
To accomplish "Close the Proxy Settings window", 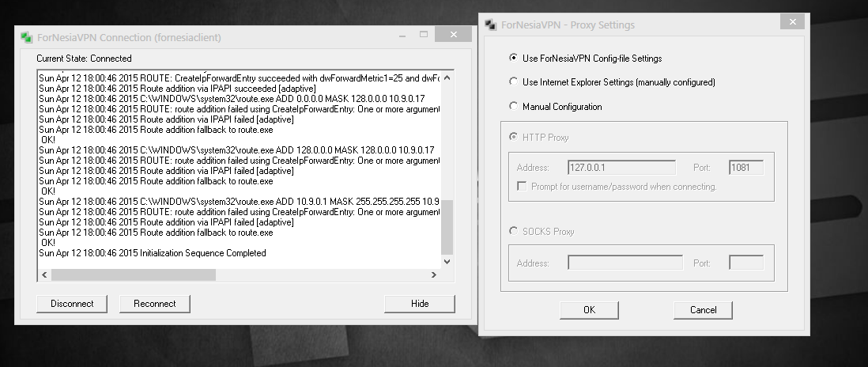I will click(792, 21).
